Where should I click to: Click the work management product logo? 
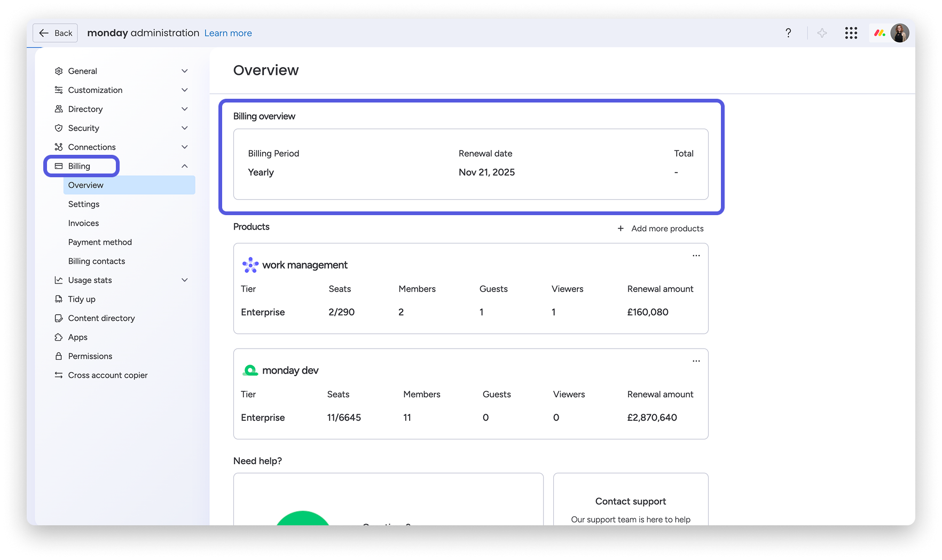(250, 265)
